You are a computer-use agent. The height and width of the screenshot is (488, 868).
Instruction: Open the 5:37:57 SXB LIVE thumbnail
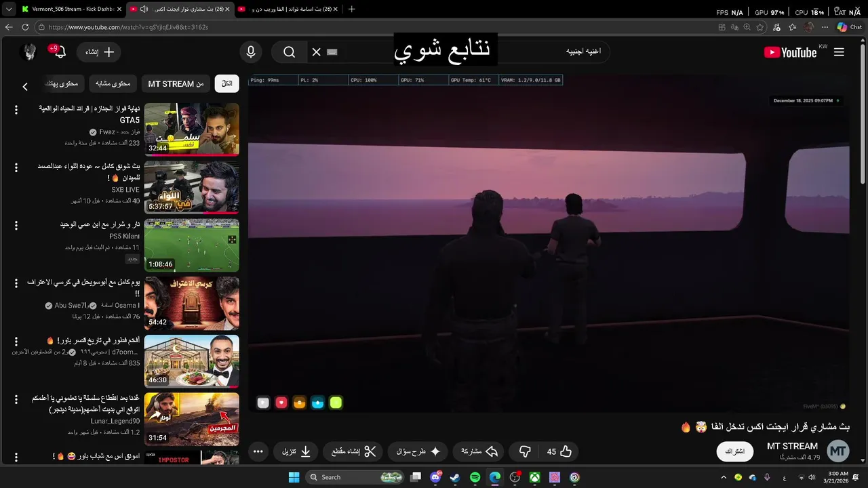191,187
